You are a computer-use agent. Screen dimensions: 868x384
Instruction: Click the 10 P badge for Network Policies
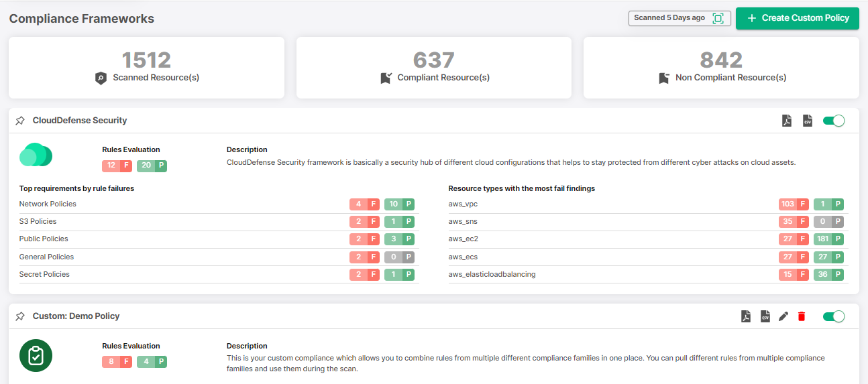(x=399, y=204)
